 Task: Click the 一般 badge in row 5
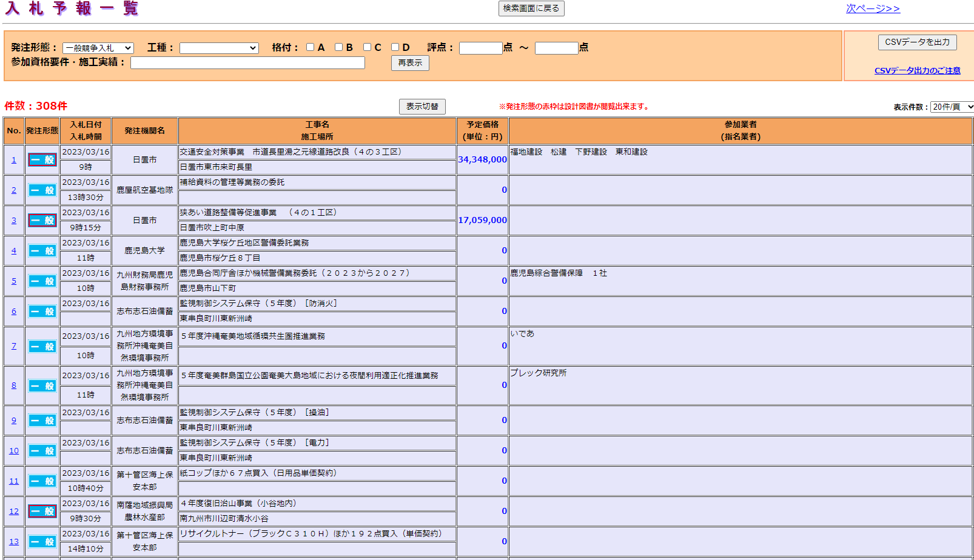(x=42, y=281)
